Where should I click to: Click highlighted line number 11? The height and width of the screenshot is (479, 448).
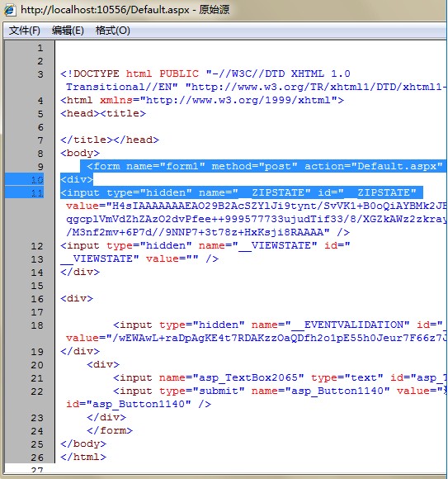37,193
